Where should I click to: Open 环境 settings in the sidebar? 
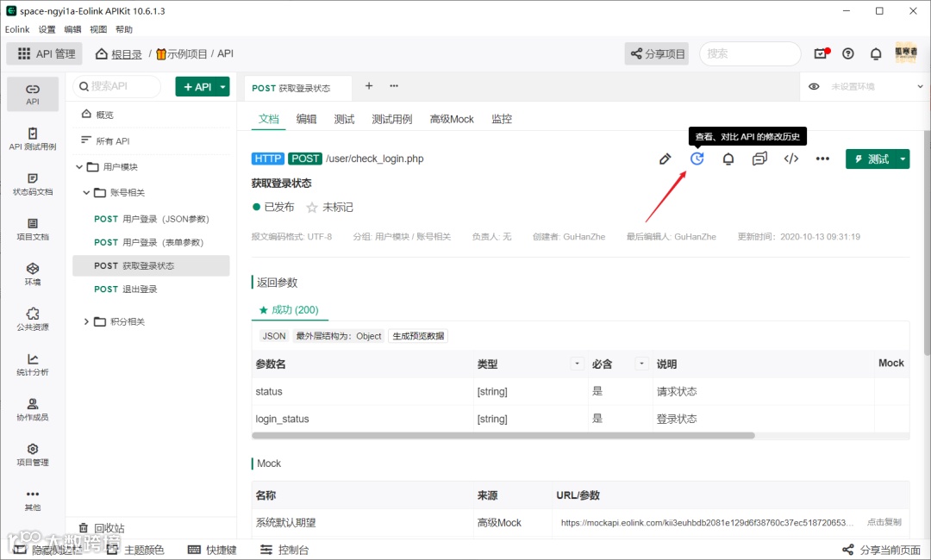tap(33, 275)
